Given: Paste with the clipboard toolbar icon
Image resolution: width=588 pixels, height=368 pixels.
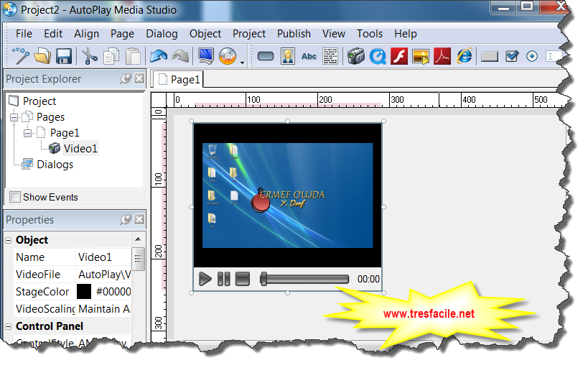Looking at the screenshot, I should [x=133, y=56].
